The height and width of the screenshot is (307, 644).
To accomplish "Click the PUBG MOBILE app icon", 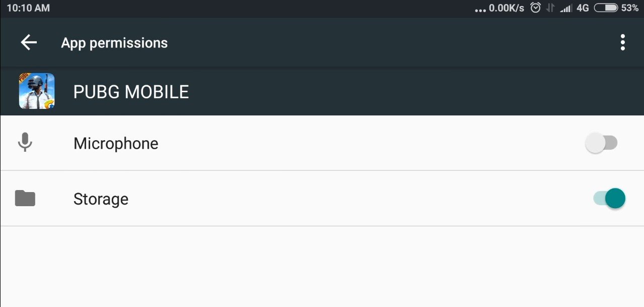I will click(x=36, y=91).
